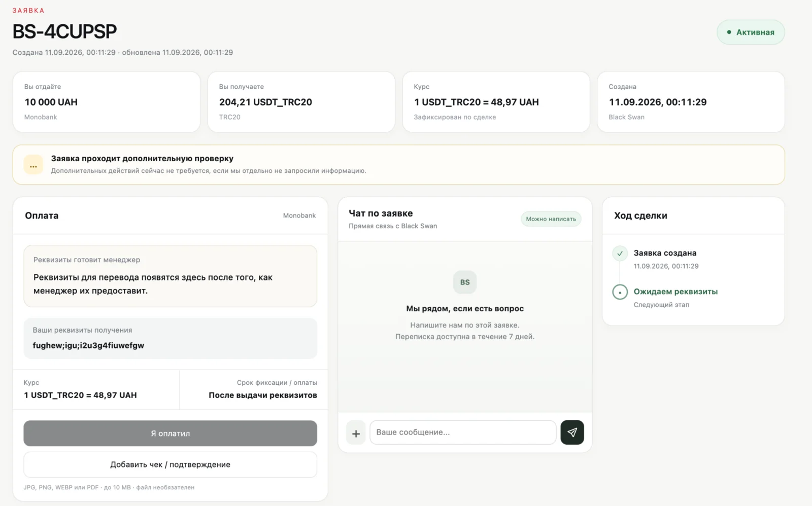The width and height of the screenshot is (812, 506).
Task: Click Реквизиты готовит менеджер label
Action: pyautogui.click(x=87, y=260)
